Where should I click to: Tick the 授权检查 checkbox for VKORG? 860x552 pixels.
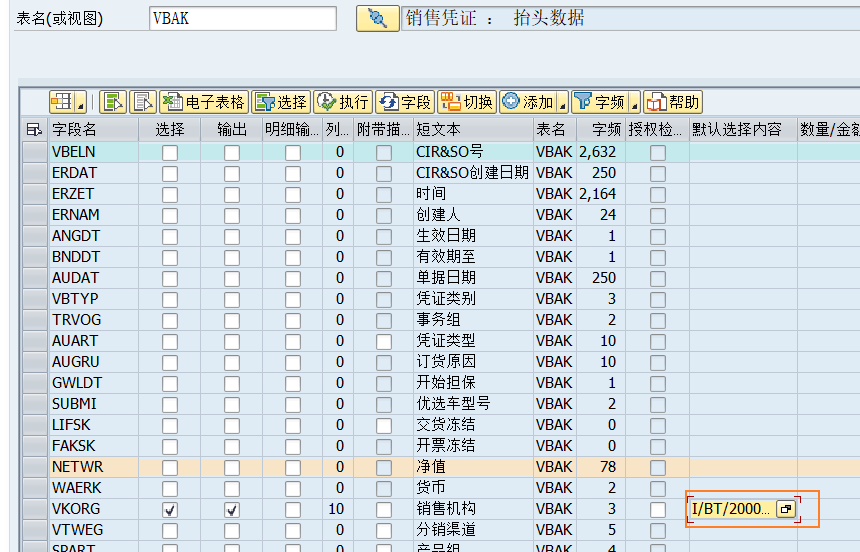click(x=658, y=510)
